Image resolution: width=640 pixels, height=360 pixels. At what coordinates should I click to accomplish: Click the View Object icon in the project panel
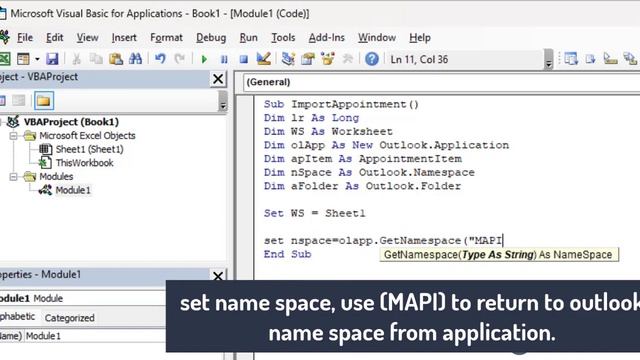click(x=18, y=100)
